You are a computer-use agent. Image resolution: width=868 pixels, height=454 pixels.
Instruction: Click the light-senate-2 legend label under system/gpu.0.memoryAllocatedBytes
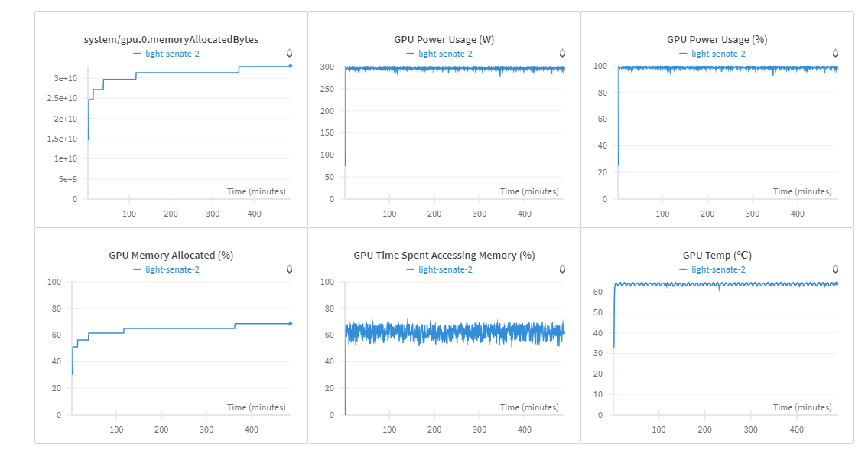(x=172, y=54)
